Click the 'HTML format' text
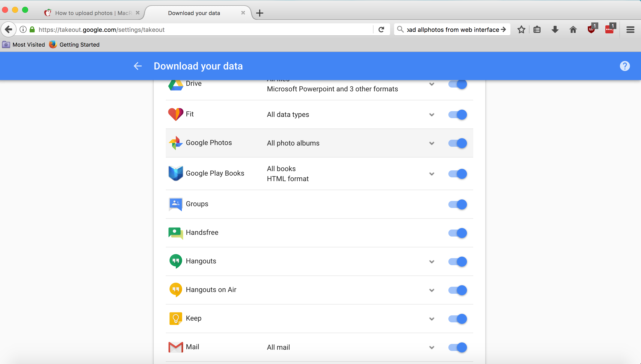The image size is (641, 364). [288, 179]
